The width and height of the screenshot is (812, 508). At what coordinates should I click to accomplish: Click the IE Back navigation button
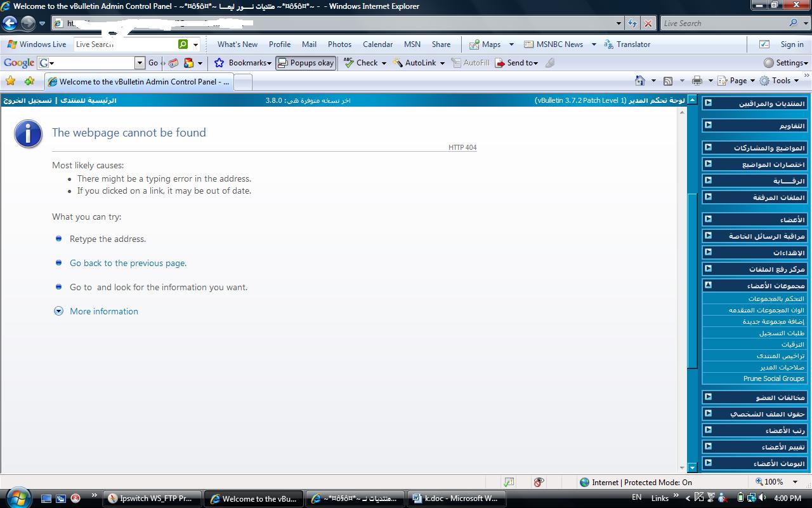[x=10, y=23]
